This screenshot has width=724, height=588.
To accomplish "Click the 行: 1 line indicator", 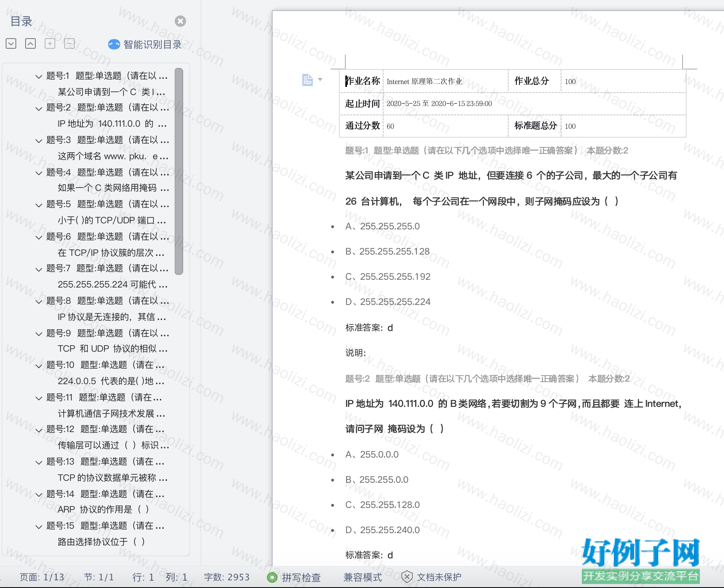I will tap(143, 577).
